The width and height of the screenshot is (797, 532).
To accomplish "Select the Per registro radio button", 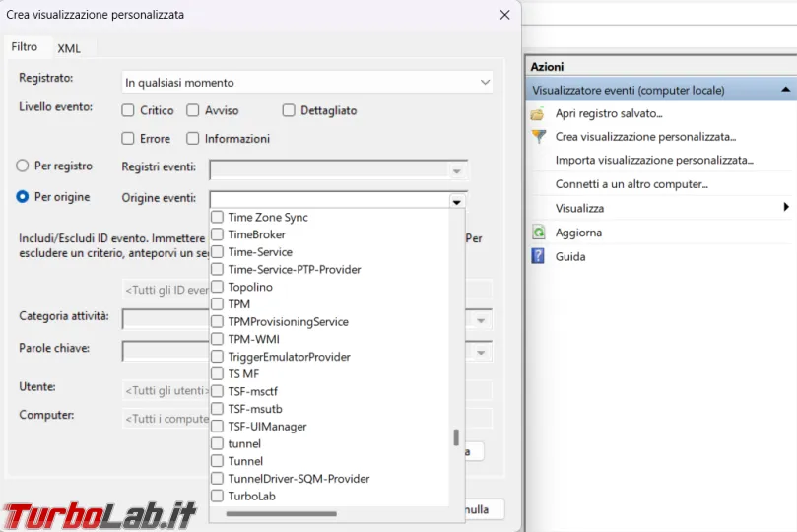I will point(23,167).
